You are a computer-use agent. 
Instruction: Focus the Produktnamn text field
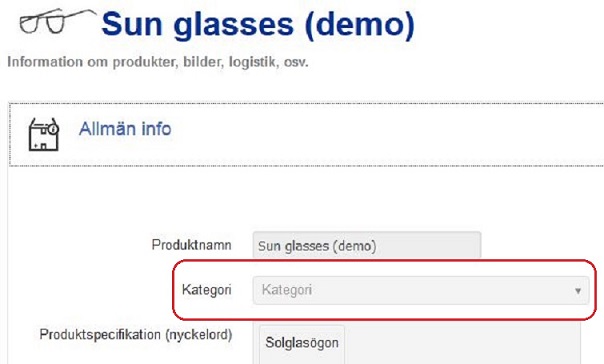tap(367, 245)
